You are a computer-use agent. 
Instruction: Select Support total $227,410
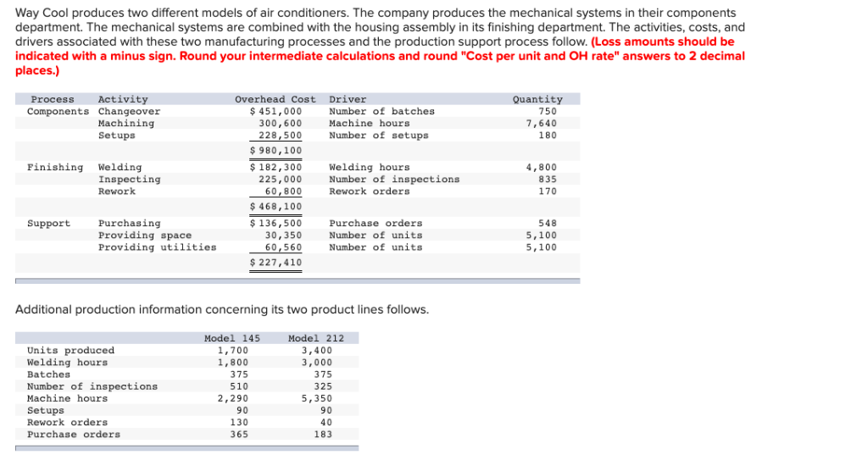click(x=275, y=263)
